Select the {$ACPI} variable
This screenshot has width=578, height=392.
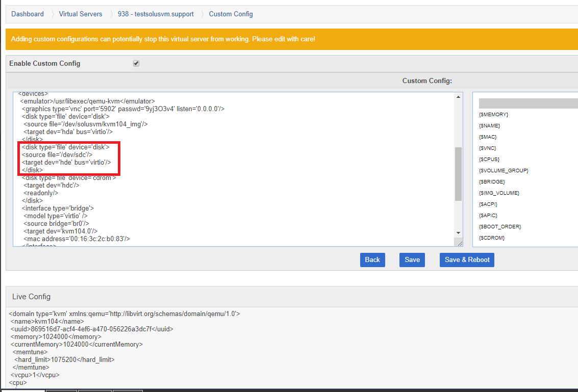pos(488,204)
